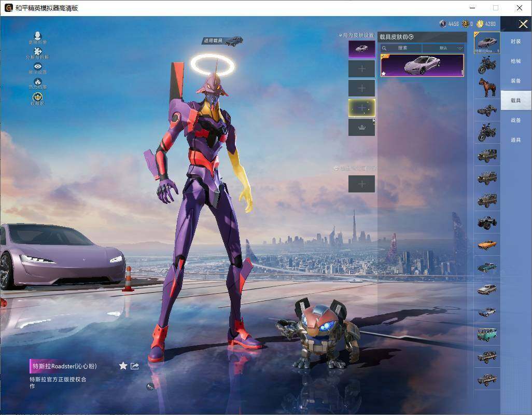Select the small white car thumbnail
Screen dimensions: 532x415
(487, 312)
